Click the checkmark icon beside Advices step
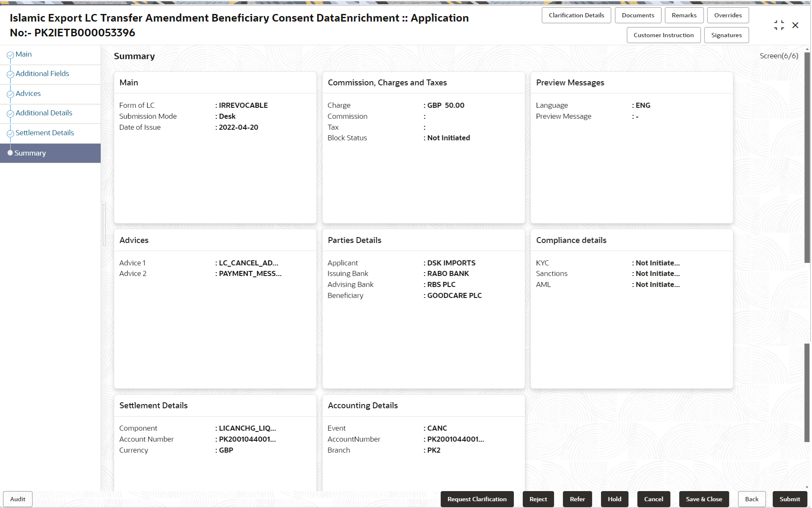 [x=10, y=94]
